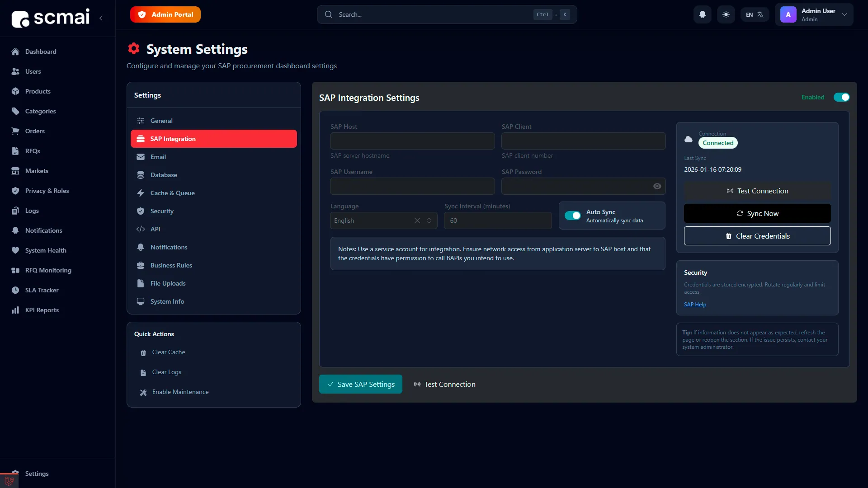Switch theme with the sun icon
Image resolution: width=868 pixels, height=488 pixels.
coord(726,14)
